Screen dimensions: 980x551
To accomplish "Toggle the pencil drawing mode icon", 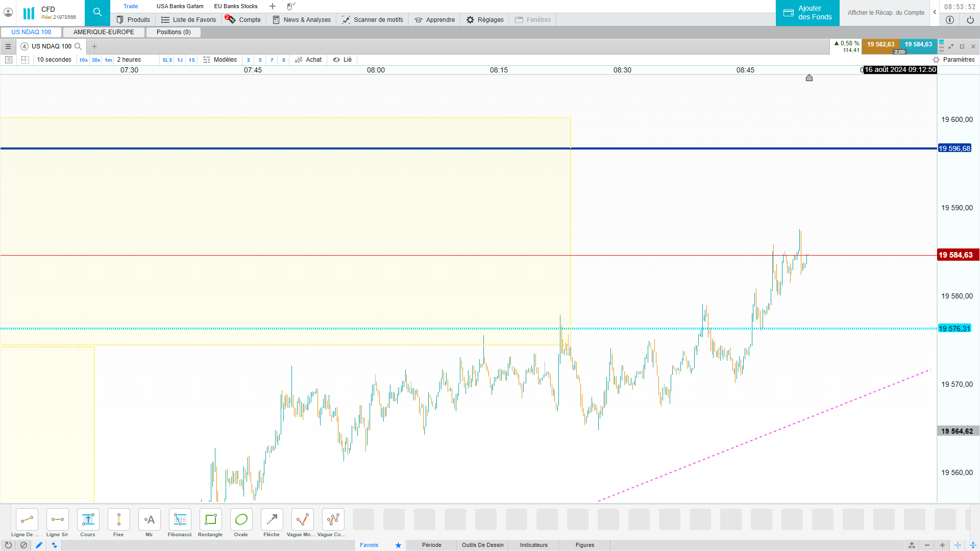I will [39, 545].
